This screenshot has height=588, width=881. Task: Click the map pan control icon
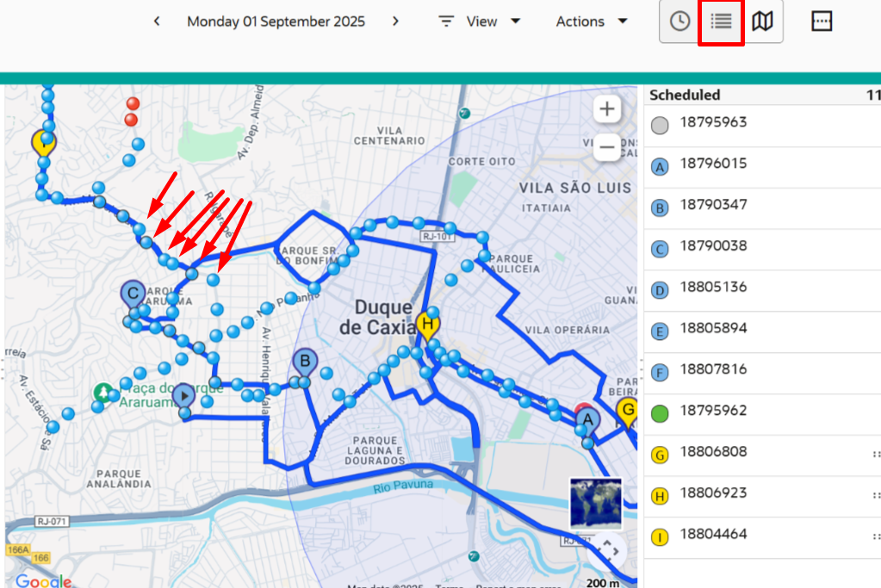607,550
